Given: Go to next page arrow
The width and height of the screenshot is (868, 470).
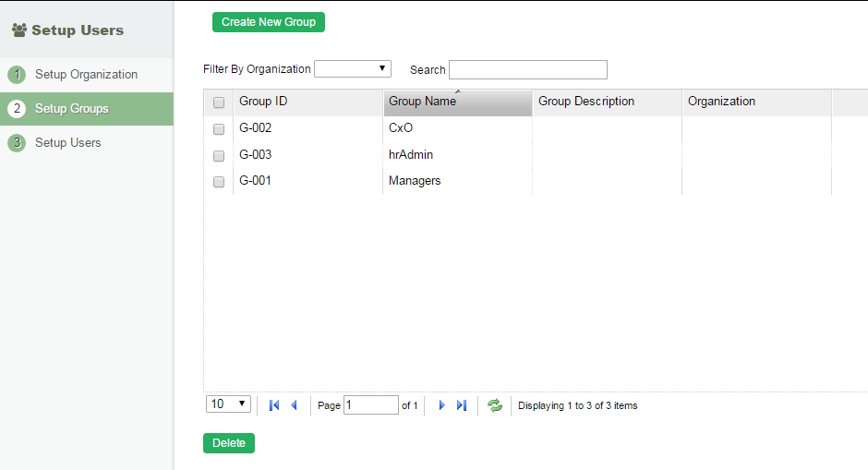Looking at the screenshot, I should click(441, 405).
